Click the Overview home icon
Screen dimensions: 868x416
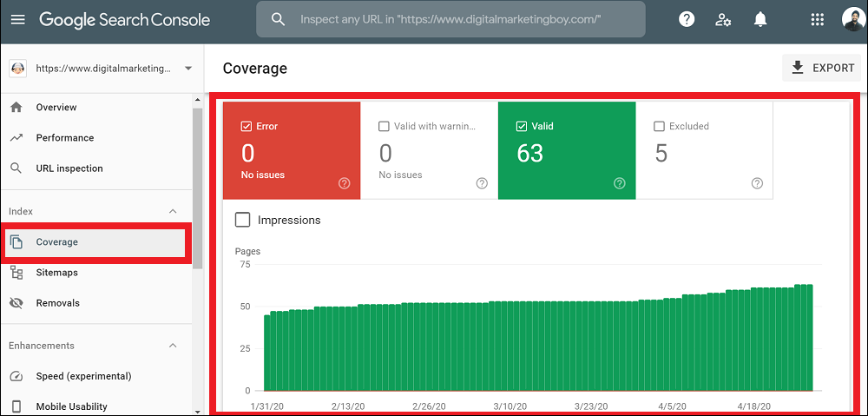click(x=16, y=107)
